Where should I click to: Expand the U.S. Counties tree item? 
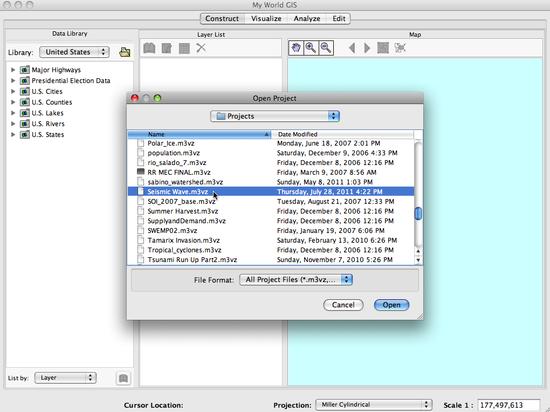(13, 102)
